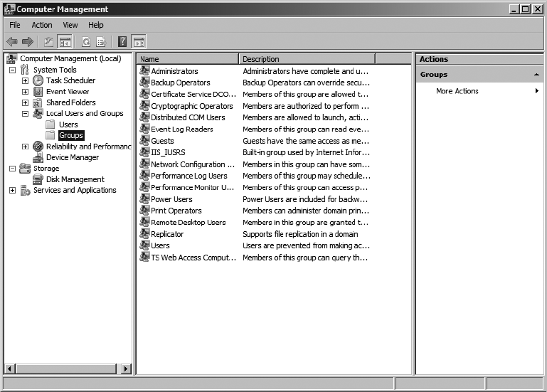547x392 pixels.
Task: Toggle the Show/Hide Console Tree icon
Action: tap(65, 42)
